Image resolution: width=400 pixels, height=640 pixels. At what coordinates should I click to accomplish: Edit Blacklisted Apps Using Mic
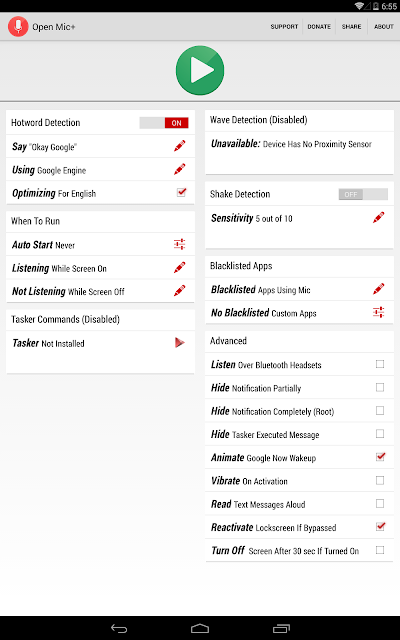pyautogui.click(x=379, y=289)
